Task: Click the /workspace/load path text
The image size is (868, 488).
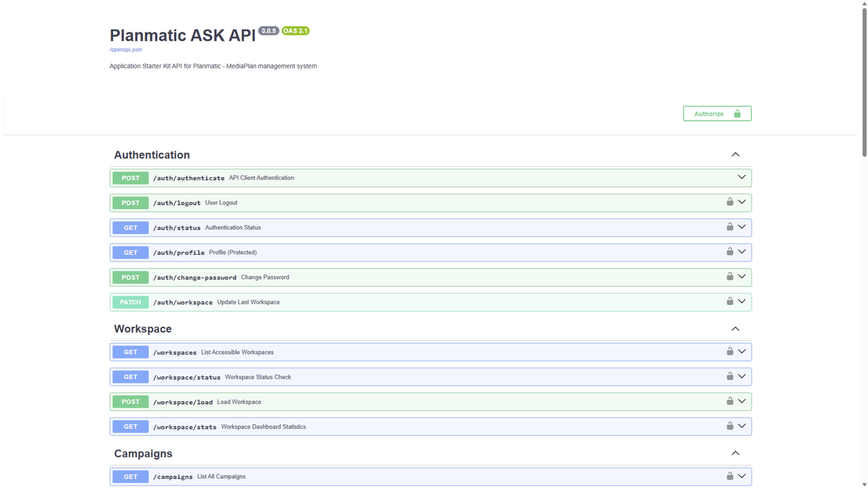Action: [183, 402]
